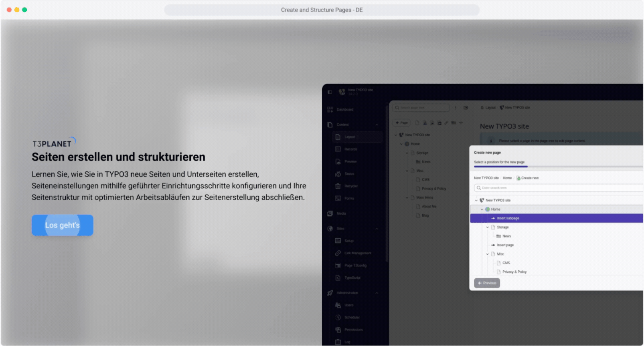Click the wizard's Enter search term field
Screen dimensions: 644x346
[558, 188]
